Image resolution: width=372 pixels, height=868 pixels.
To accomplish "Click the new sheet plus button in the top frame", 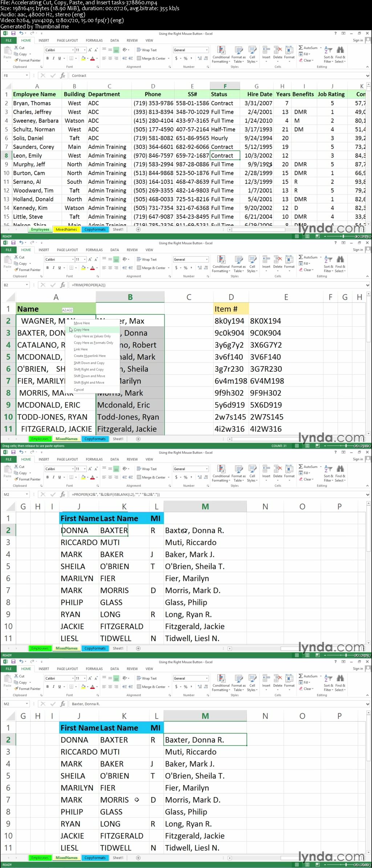I will [138, 229].
